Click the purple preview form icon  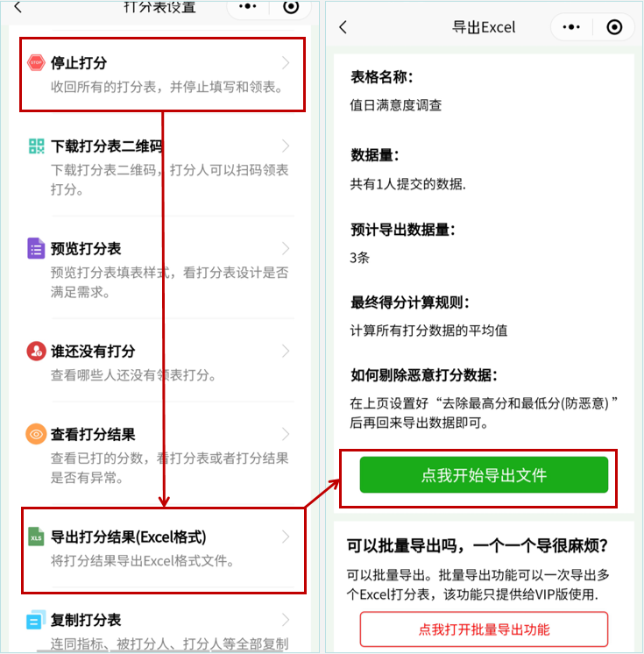pos(36,249)
